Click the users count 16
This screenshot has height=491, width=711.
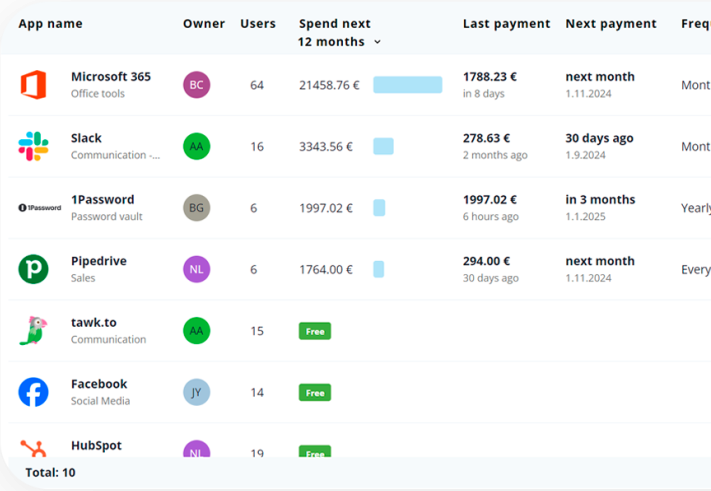pos(257,147)
